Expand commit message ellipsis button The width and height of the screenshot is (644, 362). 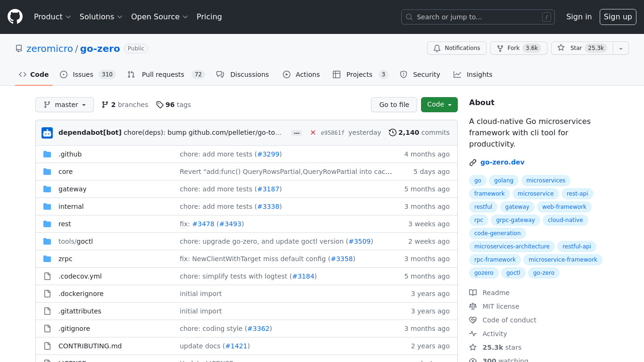(x=297, y=133)
